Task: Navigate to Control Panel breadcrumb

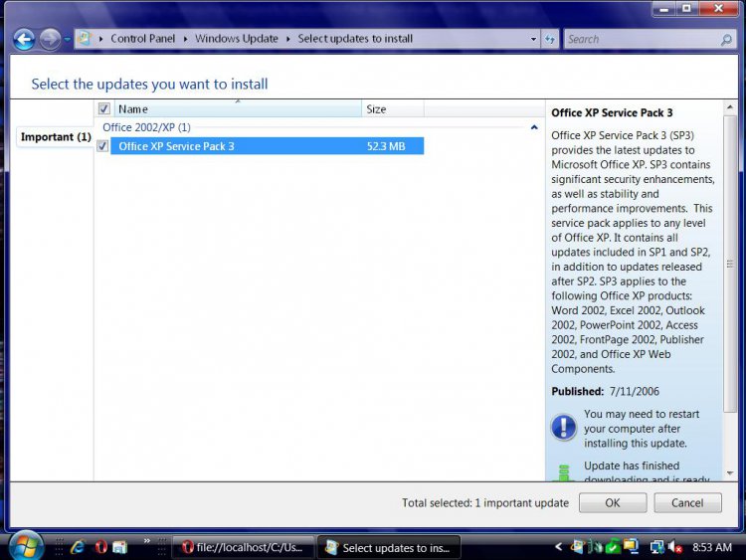Action: coord(142,39)
